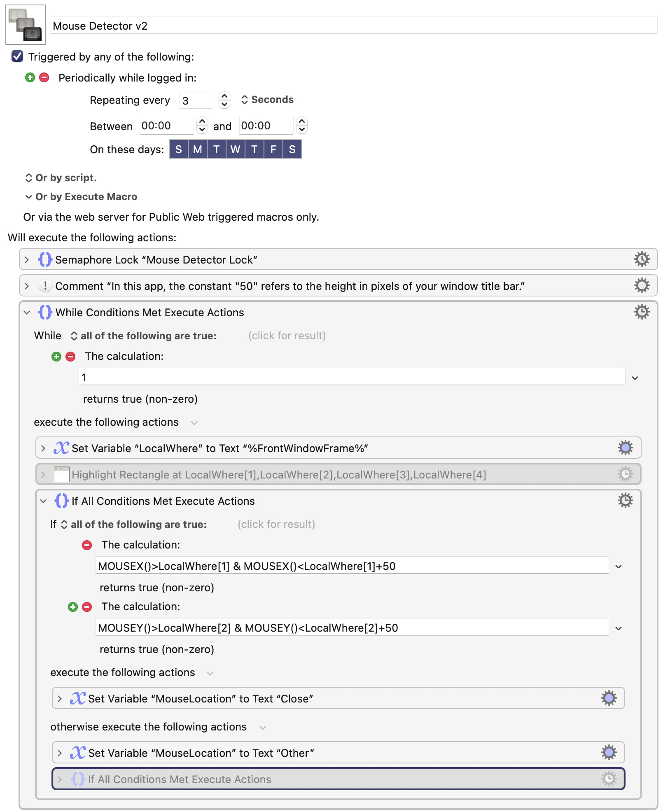
Task: Increment the Repeating every stepper
Action: pos(224,96)
